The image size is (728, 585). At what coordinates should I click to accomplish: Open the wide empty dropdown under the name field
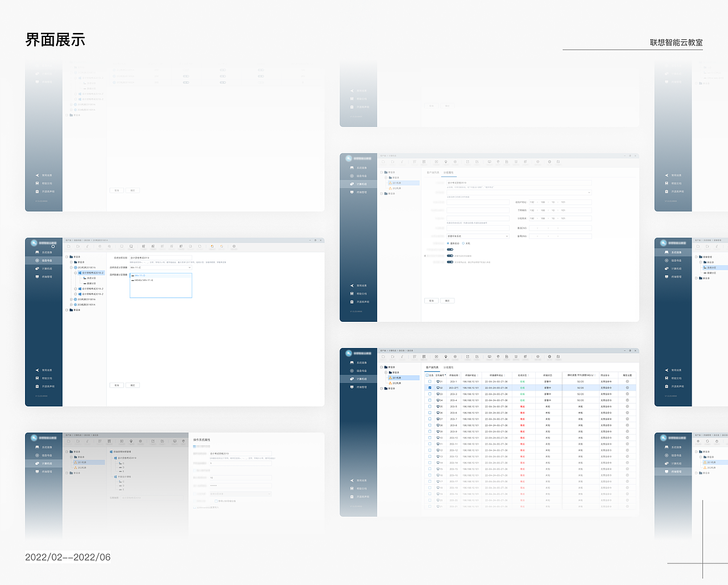pos(519,193)
